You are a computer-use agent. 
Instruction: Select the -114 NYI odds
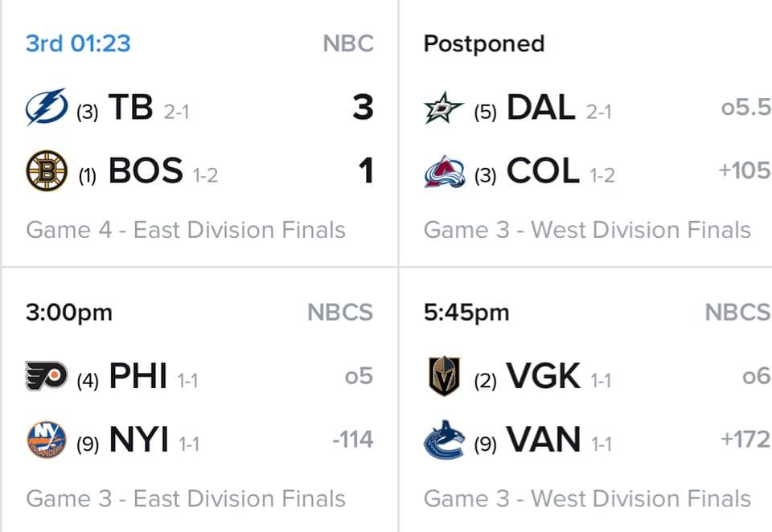(353, 440)
